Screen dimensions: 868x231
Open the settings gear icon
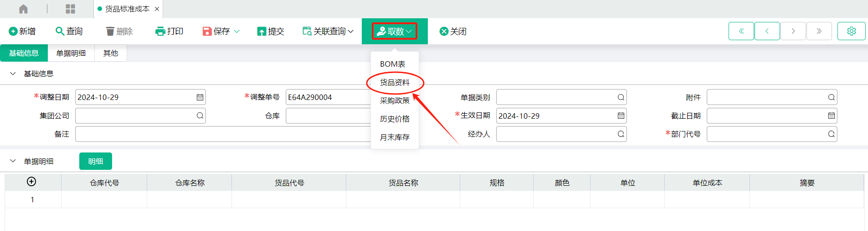point(851,31)
